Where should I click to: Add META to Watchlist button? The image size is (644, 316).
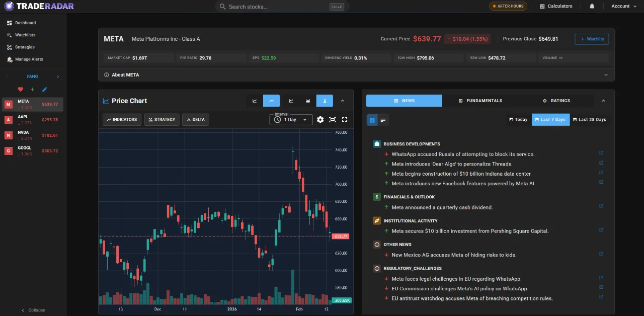[592, 39]
